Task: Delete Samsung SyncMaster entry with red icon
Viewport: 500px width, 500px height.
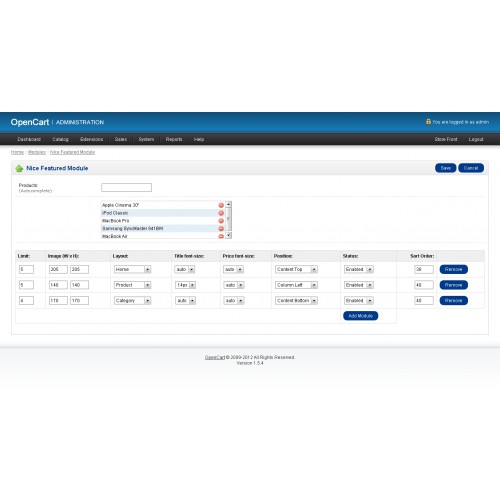Action: [221, 229]
